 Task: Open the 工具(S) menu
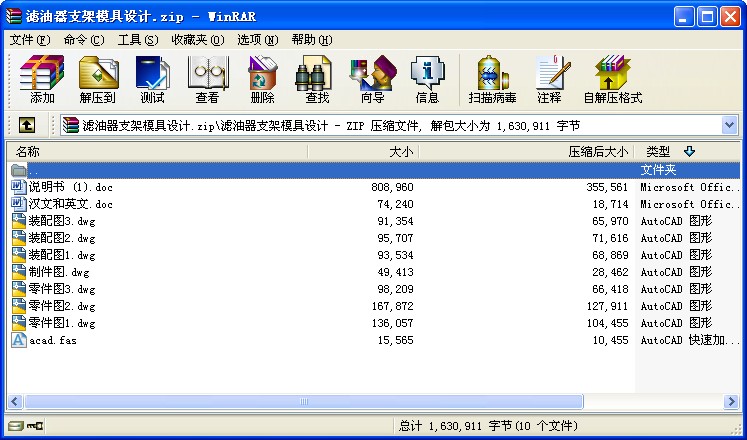(138, 40)
